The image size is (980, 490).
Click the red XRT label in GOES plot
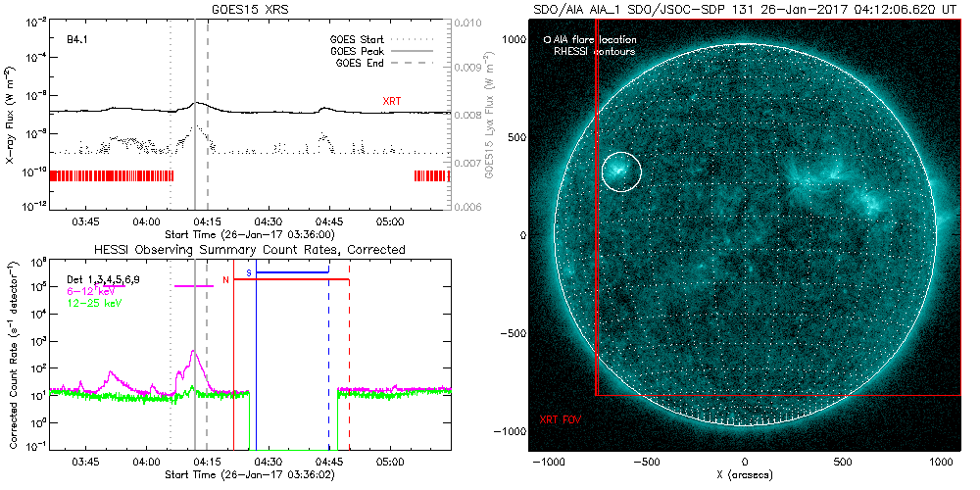click(x=392, y=101)
